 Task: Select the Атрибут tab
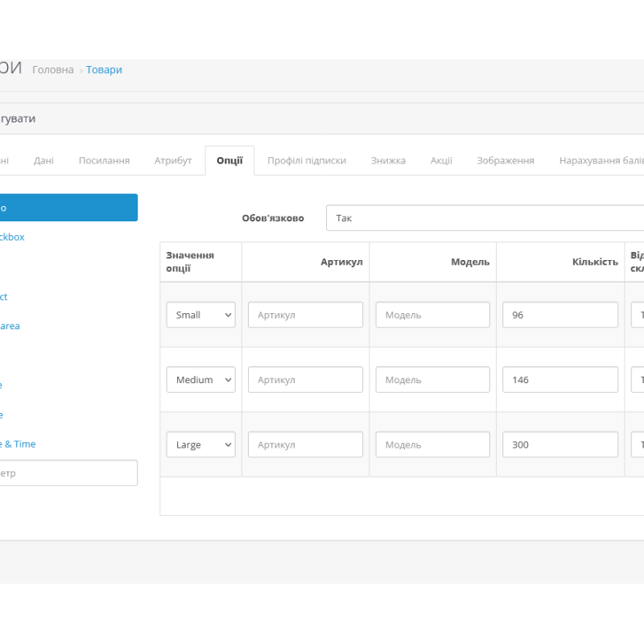point(173,160)
